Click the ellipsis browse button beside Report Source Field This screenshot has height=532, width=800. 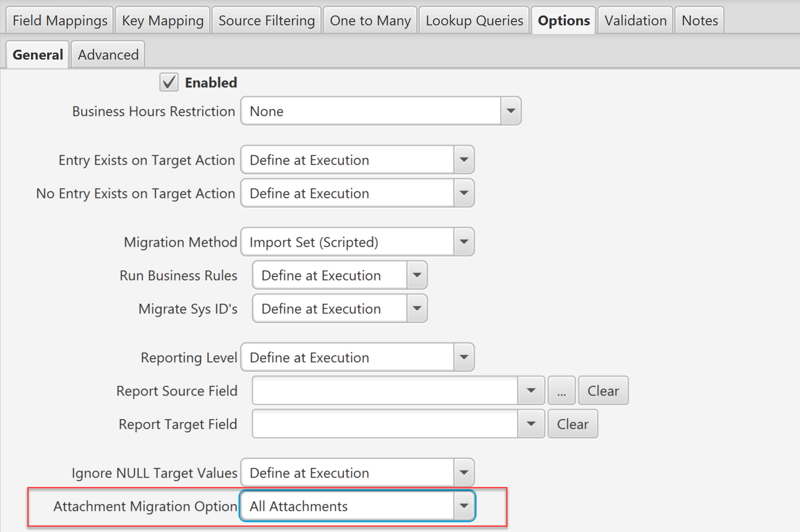562,390
